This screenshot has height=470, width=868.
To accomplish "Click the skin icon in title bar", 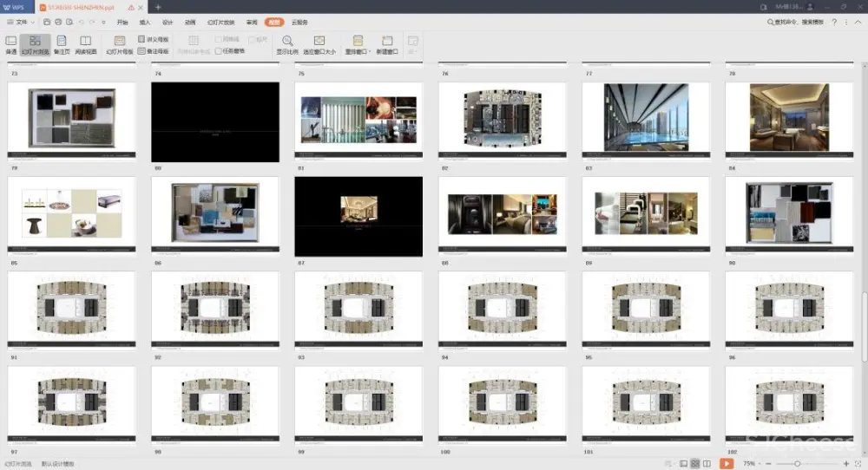I will click(x=763, y=7).
